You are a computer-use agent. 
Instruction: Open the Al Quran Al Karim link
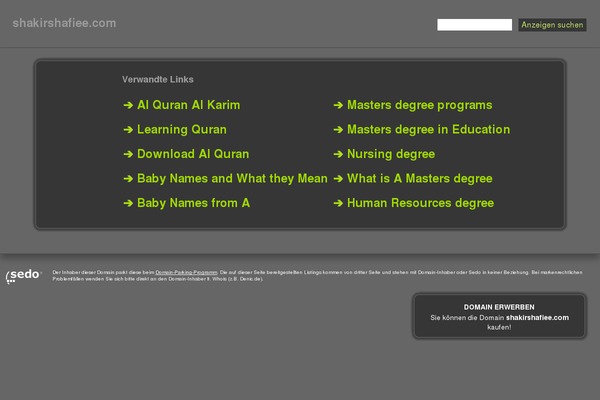[188, 105]
